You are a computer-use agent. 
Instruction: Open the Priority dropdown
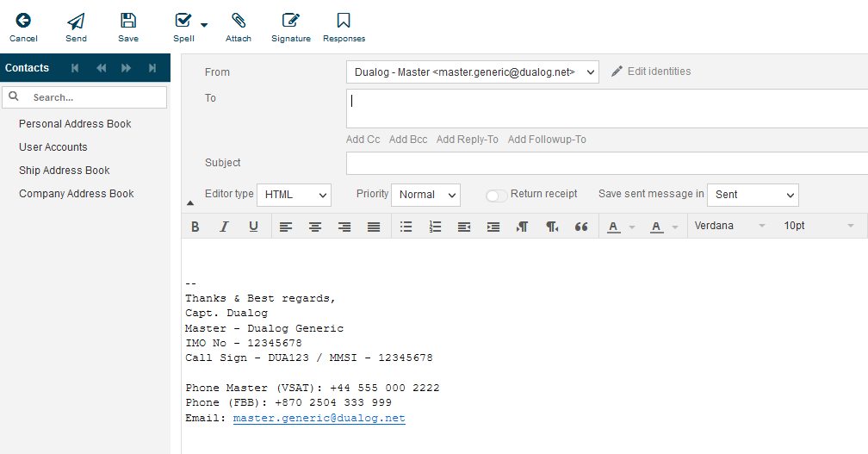pos(425,195)
